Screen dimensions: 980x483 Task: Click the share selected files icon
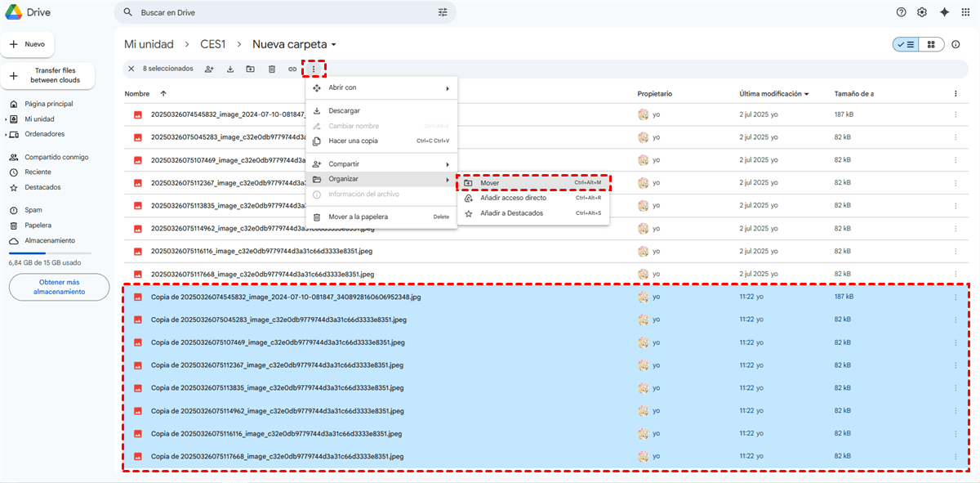pyautogui.click(x=209, y=69)
